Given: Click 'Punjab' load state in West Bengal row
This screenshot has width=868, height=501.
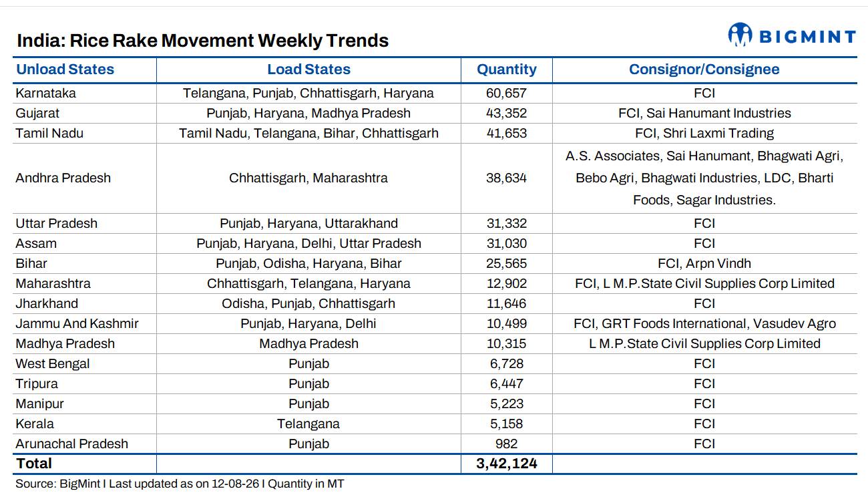Looking at the screenshot, I should pyautogui.click(x=308, y=363).
